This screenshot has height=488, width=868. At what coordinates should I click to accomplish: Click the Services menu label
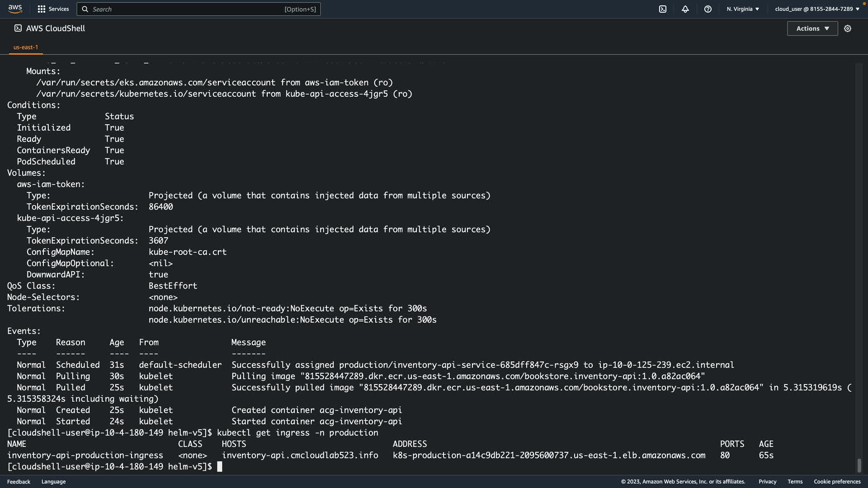point(59,9)
